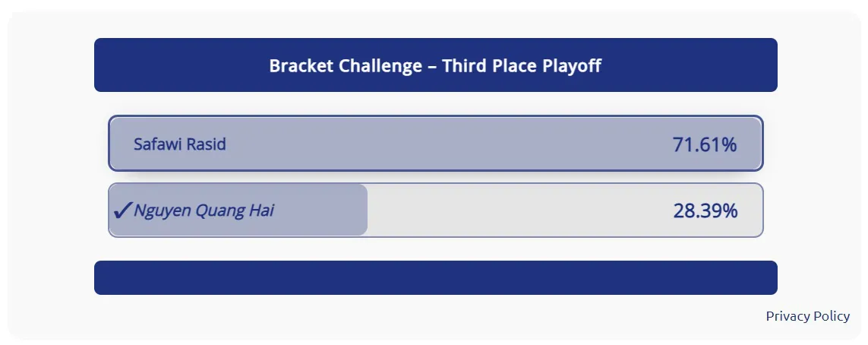Viewport: 868px width, 345px height.
Task: Open the Privacy Policy link
Action: pos(808,316)
